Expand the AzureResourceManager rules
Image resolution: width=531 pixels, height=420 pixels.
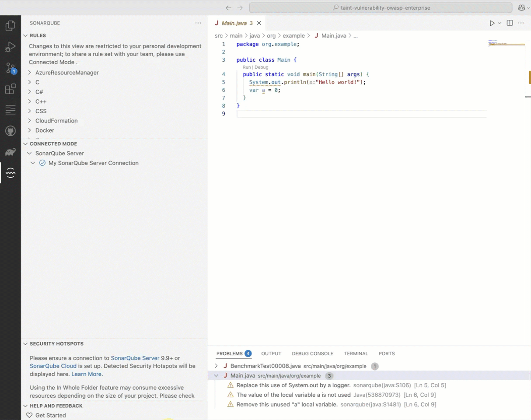(29, 73)
